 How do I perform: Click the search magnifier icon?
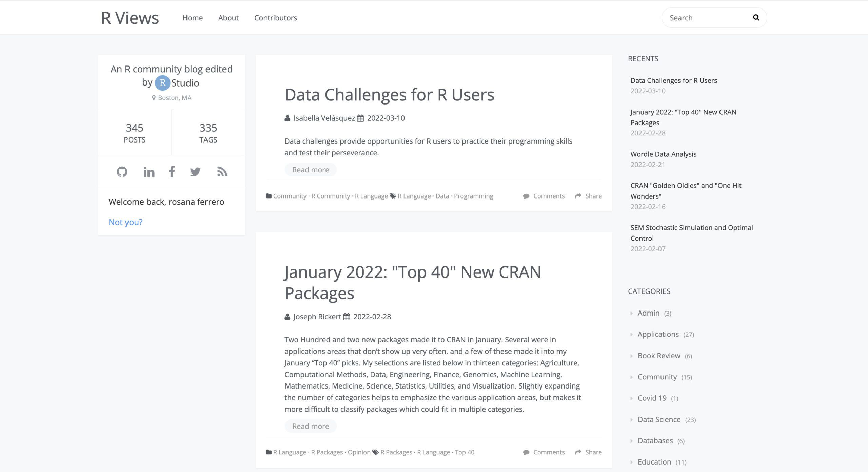(756, 18)
